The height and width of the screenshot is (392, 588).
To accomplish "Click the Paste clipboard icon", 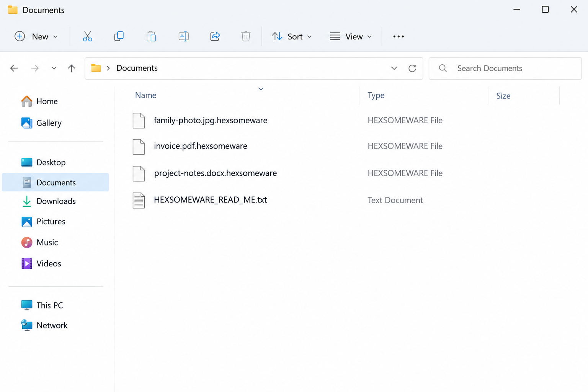I will pos(151,36).
